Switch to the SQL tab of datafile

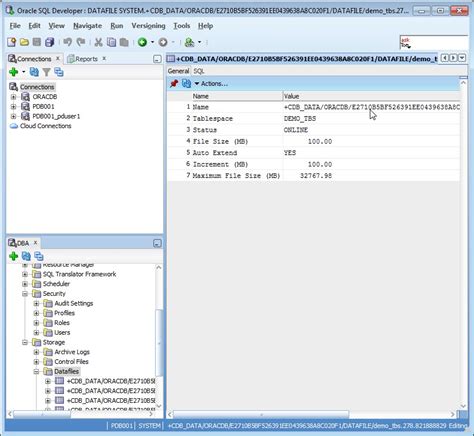click(x=199, y=71)
